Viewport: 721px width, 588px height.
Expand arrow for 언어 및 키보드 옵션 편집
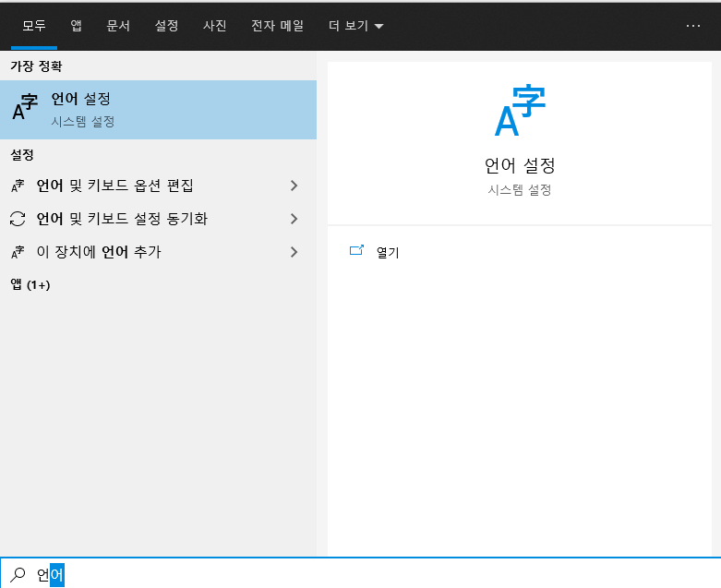(294, 186)
